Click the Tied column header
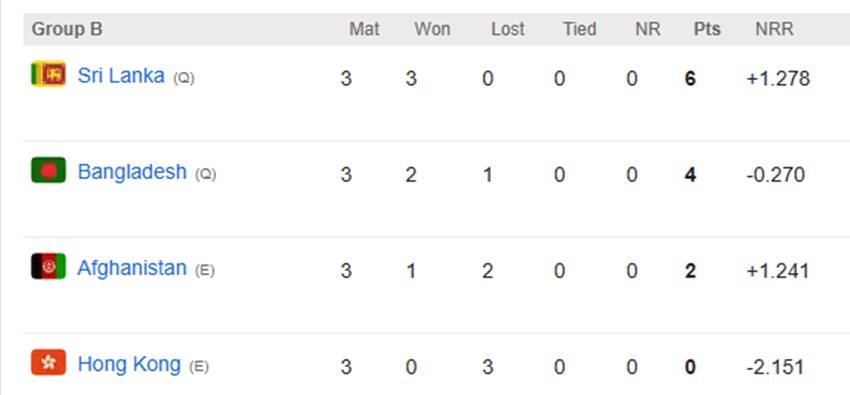 coord(579,29)
